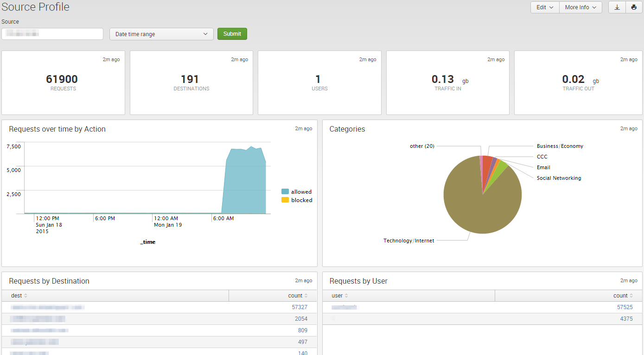The height and width of the screenshot is (355, 644).
Task: Click the Source input field
Action: tap(52, 34)
